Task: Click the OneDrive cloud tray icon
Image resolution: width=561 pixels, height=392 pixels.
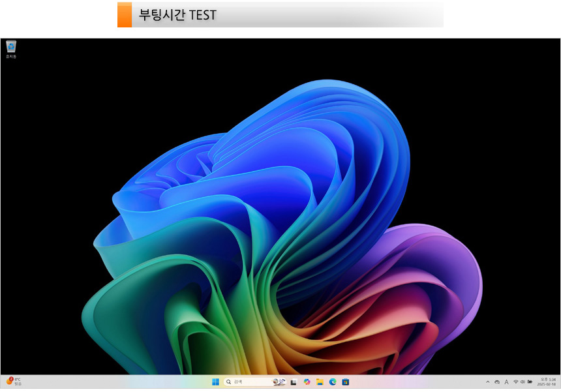Action: tap(497, 382)
